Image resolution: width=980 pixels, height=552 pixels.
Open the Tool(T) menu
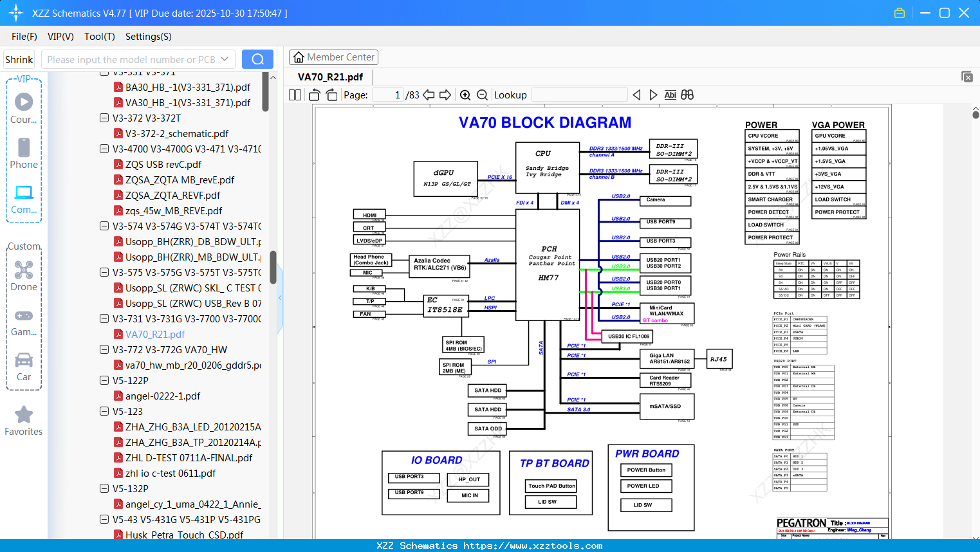coord(100,37)
